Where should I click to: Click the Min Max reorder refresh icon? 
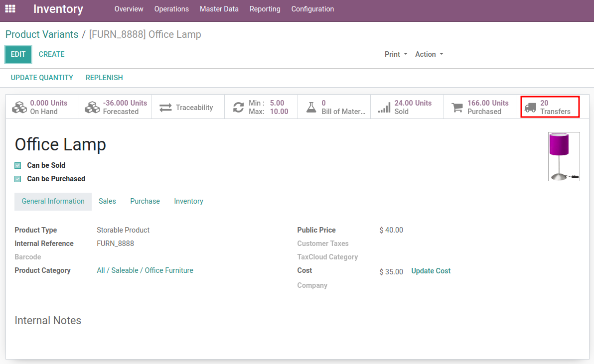coord(239,107)
